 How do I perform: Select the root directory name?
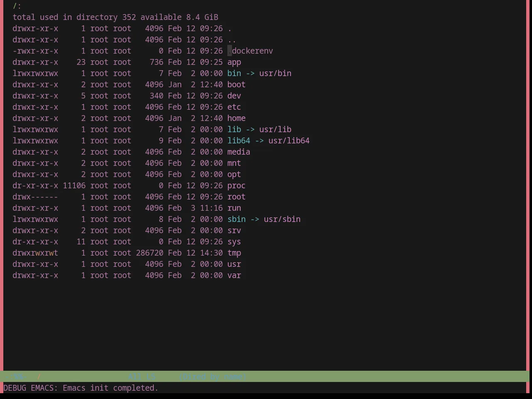pyautogui.click(x=236, y=197)
